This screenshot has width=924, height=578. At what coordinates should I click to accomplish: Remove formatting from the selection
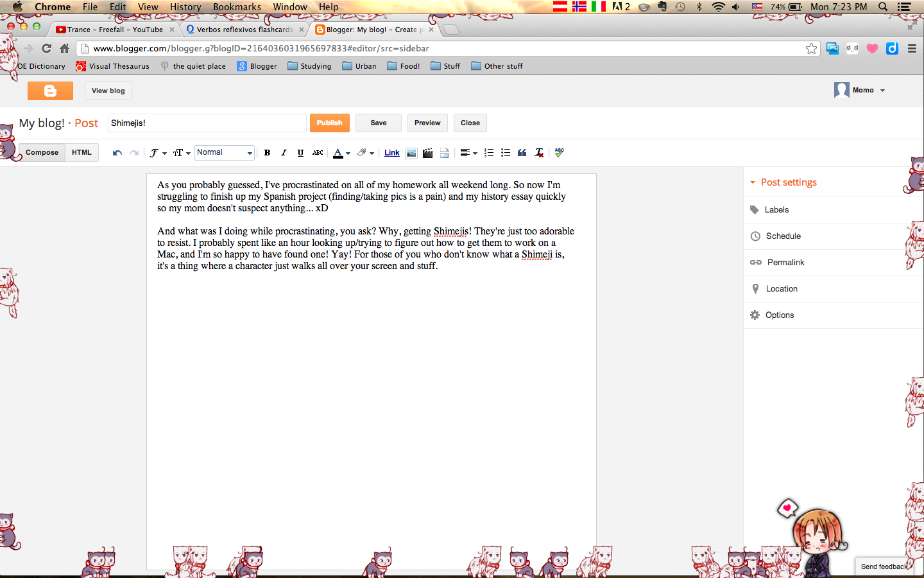539,153
